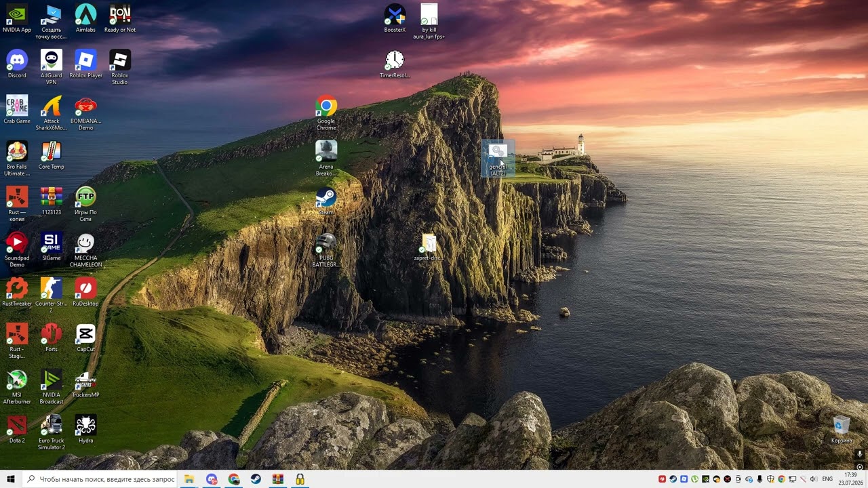The image size is (868, 488).
Task: Click the highlighted general (ALT2) file
Action: pos(498,158)
